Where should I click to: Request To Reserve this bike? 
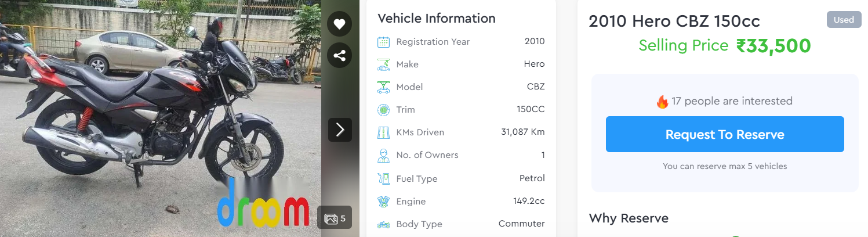tap(725, 134)
